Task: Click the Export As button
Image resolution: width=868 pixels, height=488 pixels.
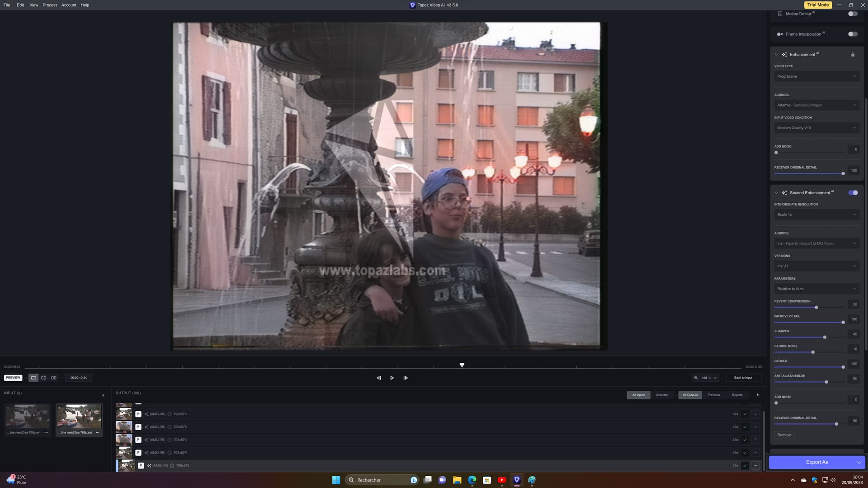Action: coord(816,462)
